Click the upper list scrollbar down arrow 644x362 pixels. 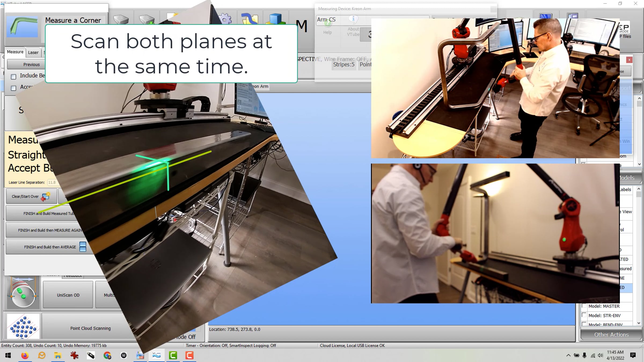pos(639,164)
